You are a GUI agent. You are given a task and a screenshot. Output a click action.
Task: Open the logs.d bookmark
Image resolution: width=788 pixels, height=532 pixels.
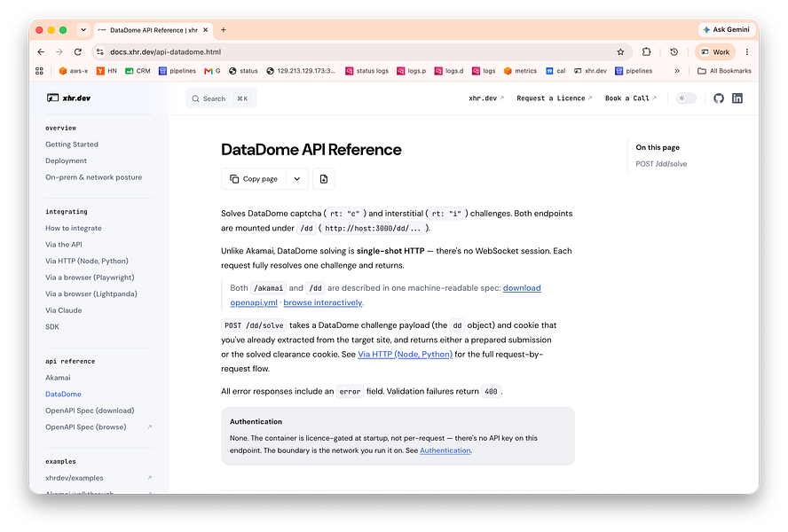click(449, 71)
